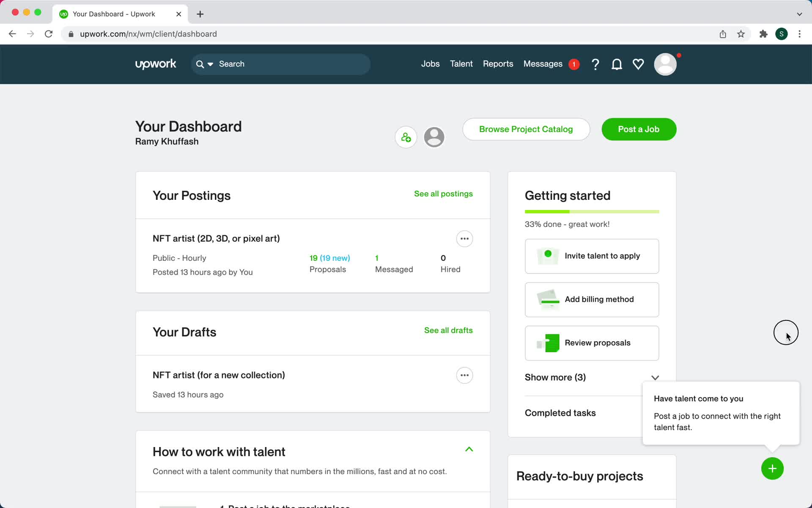The height and width of the screenshot is (508, 812).
Task: Collapse How to work with talent section
Action: [469, 449]
